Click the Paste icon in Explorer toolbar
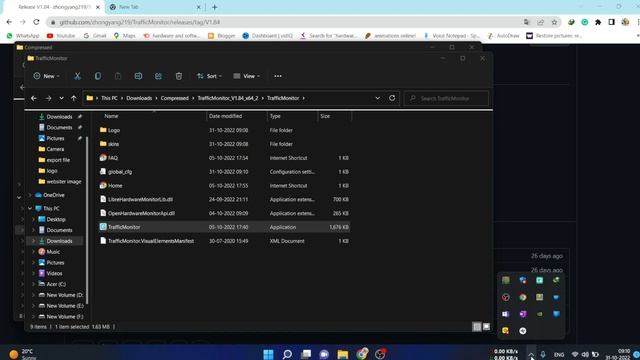The height and width of the screenshot is (360, 640). tap(118, 76)
